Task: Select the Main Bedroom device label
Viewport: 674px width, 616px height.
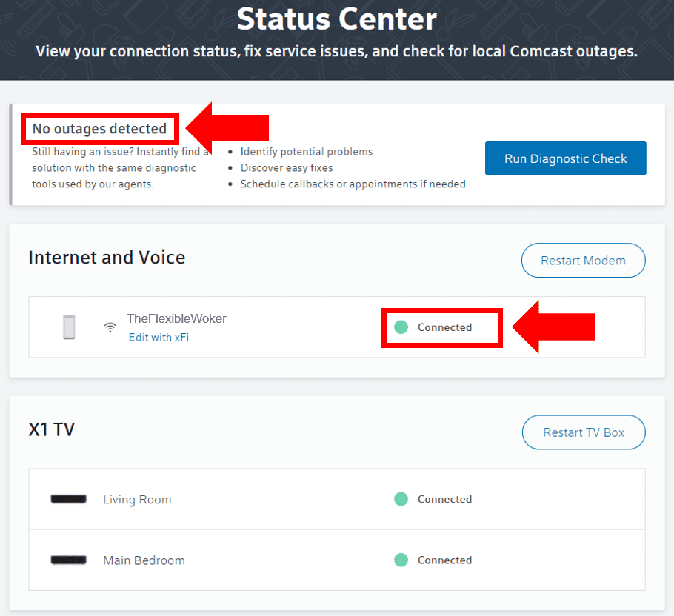Action: (144, 560)
